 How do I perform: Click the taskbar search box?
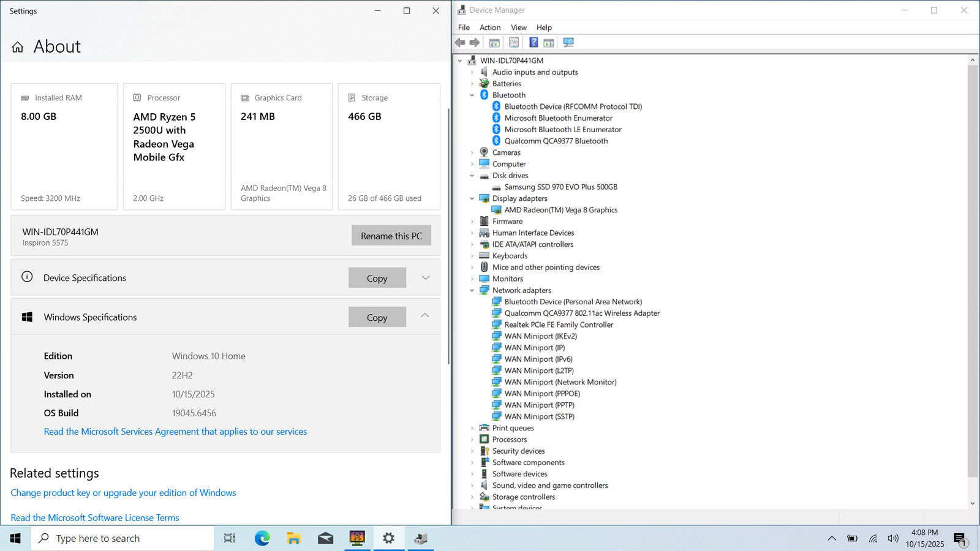tap(123, 538)
